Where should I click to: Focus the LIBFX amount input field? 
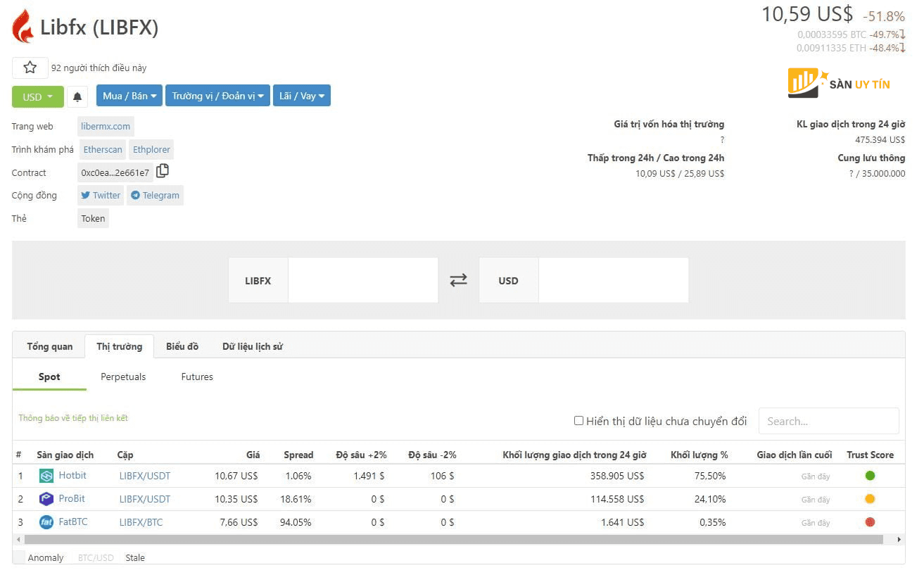[363, 280]
